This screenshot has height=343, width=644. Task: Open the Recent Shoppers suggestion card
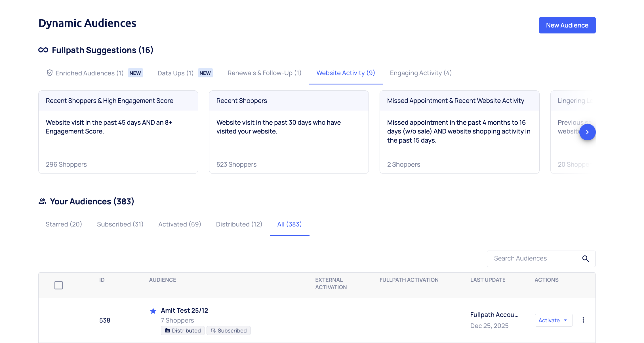pyautogui.click(x=289, y=132)
